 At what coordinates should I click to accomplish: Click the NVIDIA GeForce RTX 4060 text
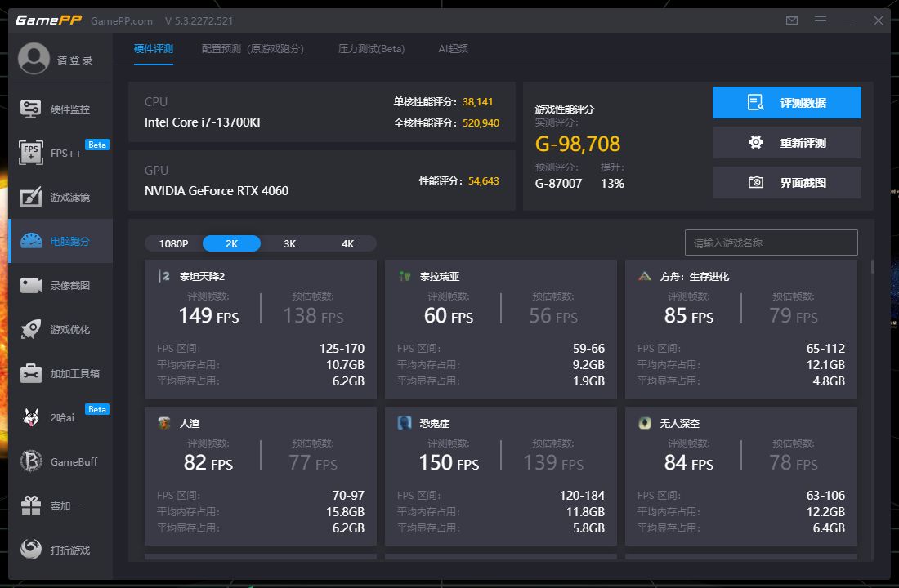click(x=216, y=191)
